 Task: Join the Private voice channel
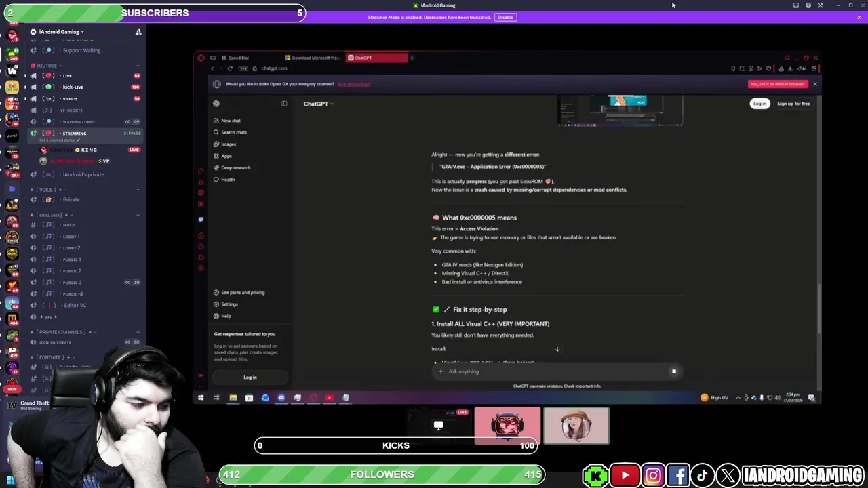point(71,200)
